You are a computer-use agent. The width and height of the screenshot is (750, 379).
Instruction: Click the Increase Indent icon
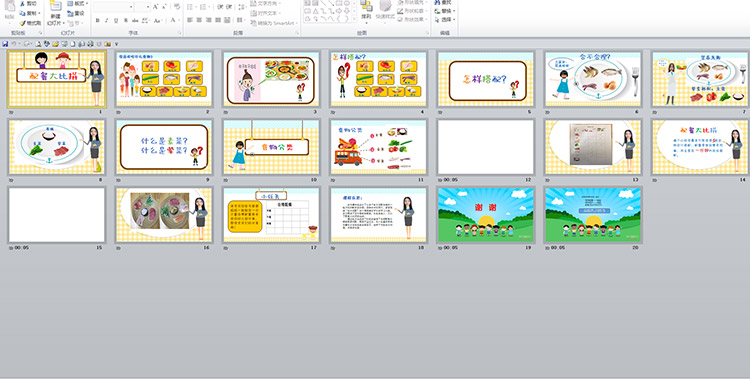(x=229, y=7)
